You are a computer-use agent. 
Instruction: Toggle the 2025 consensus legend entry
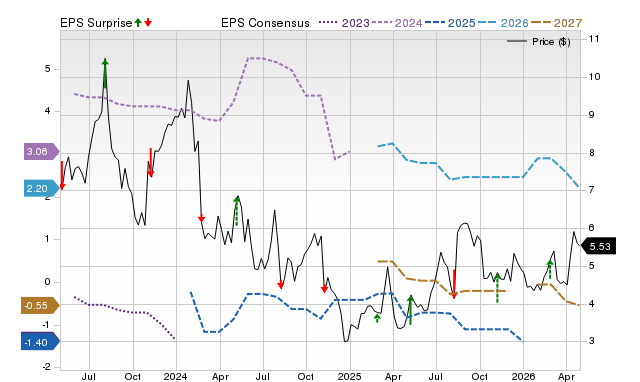coord(450,23)
